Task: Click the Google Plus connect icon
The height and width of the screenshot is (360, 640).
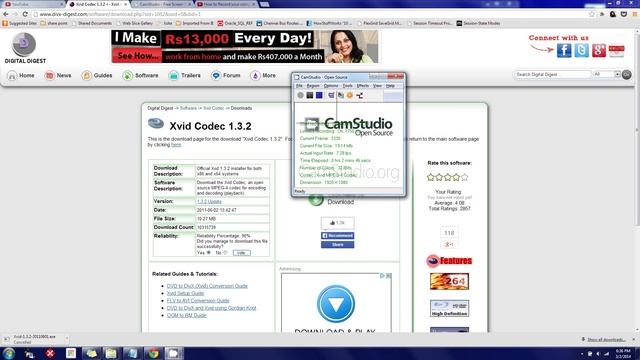Action: [599, 51]
